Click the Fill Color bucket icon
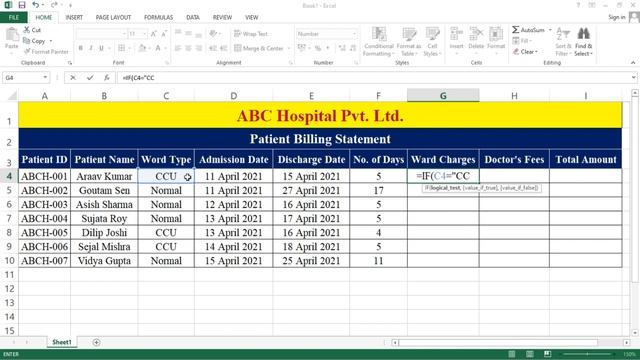The width and height of the screenshot is (640, 360). (x=142, y=48)
